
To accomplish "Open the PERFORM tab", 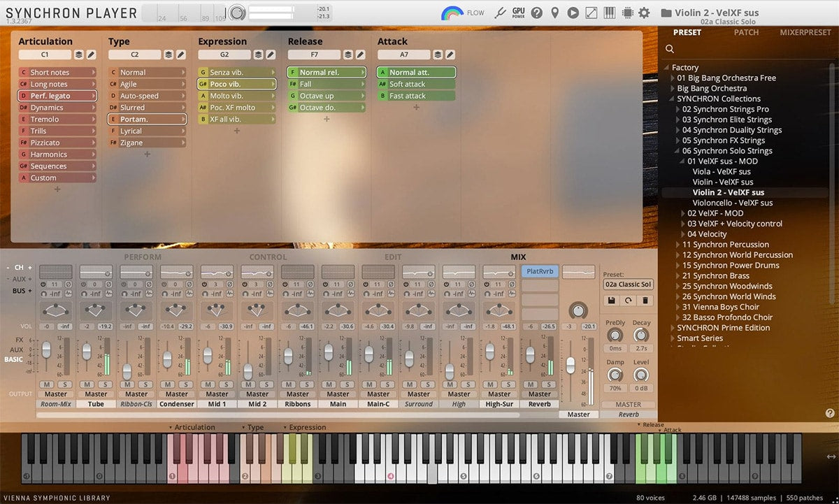I will tap(143, 257).
